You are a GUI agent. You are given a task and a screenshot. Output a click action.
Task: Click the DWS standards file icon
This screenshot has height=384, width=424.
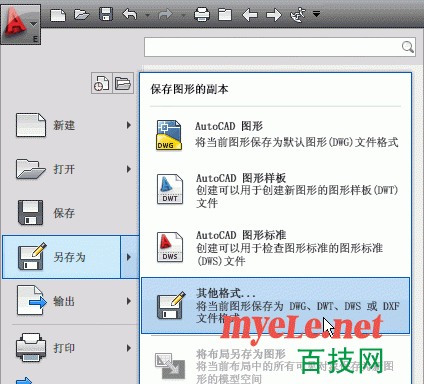[170, 247]
